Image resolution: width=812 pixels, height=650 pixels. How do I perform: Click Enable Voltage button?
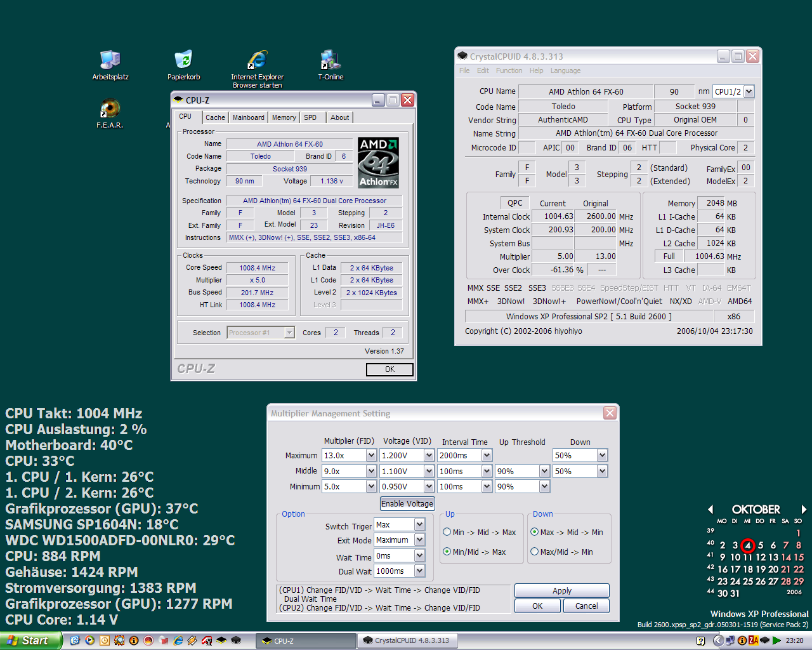pos(407,503)
